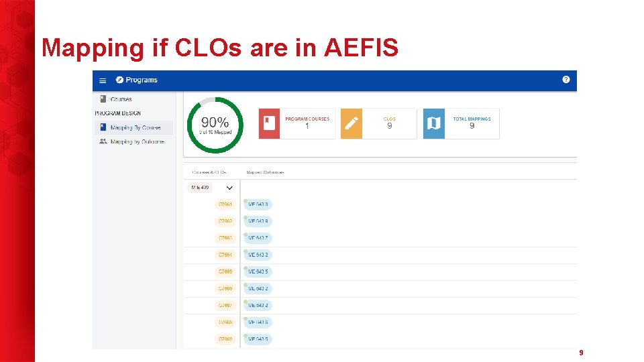Screen dimensions: 644x362
Task: Select the ME 439 course chip
Action: [200, 188]
